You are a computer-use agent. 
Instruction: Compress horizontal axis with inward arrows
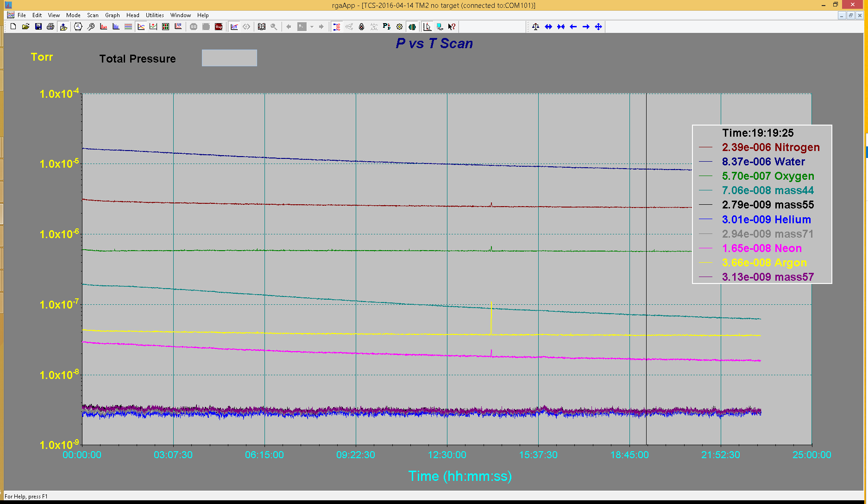pos(561,27)
